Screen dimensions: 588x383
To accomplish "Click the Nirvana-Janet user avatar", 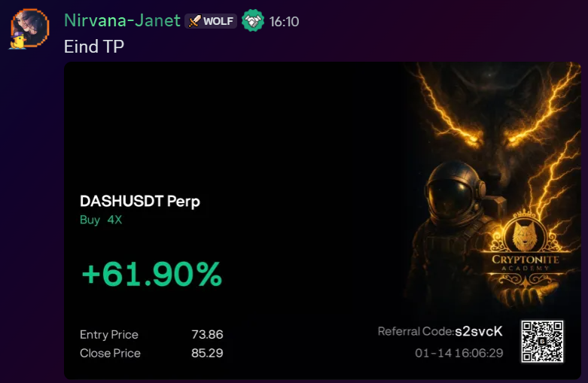I will click(30, 29).
